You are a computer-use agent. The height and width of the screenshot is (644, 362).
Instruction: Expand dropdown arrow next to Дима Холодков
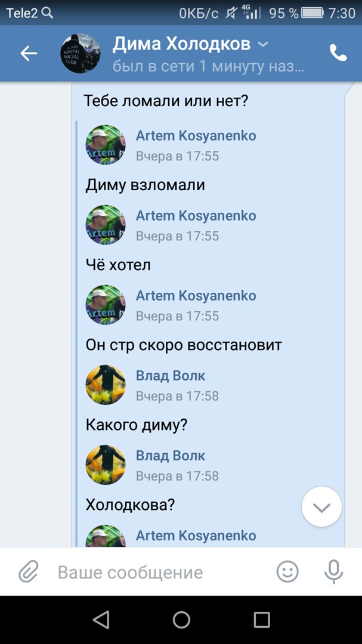262,44
